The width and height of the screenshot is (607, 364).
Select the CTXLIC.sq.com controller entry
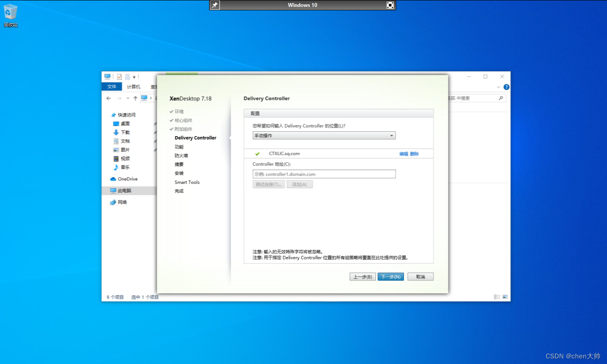pos(284,153)
